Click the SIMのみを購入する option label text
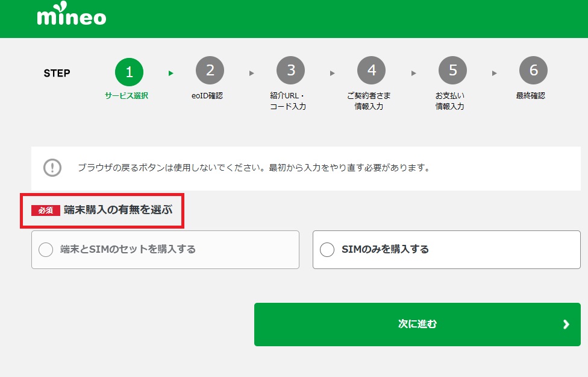This screenshot has height=377, width=588. click(x=385, y=249)
